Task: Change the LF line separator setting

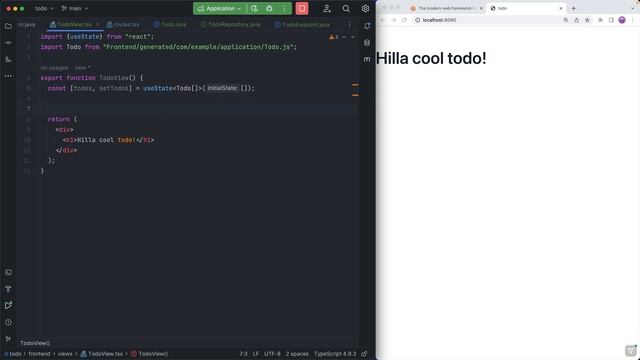Action: point(256,354)
